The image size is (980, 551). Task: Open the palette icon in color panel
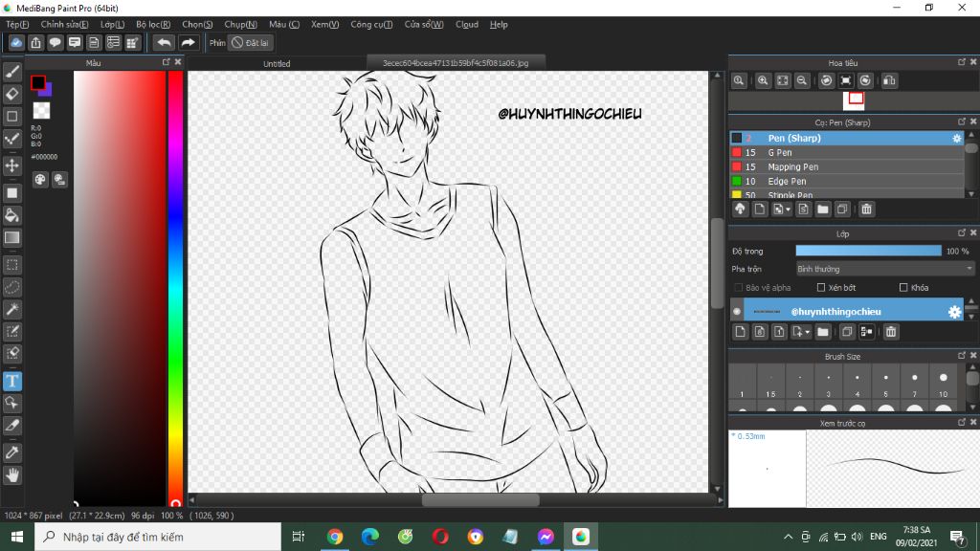[40, 180]
